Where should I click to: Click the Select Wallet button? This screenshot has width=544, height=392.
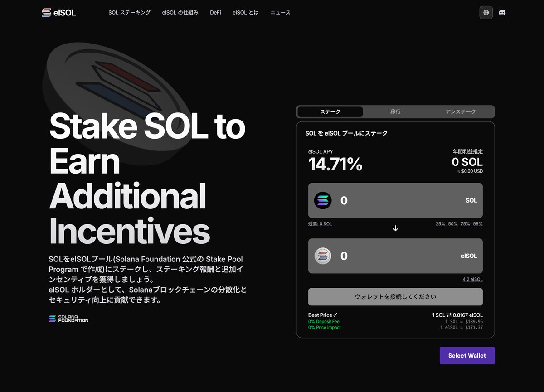(467, 355)
